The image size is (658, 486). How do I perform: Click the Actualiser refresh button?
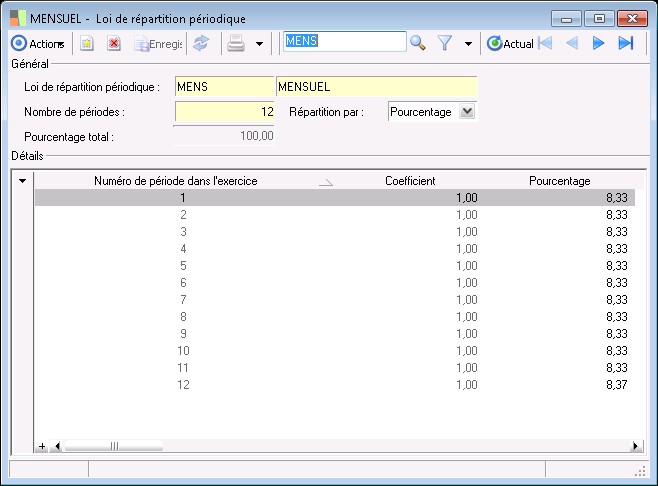[510, 43]
